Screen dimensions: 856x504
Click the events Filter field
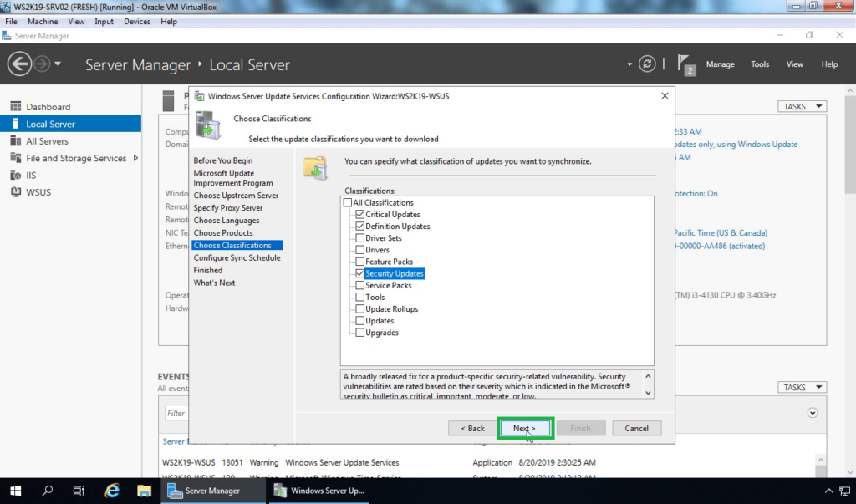(176, 414)
